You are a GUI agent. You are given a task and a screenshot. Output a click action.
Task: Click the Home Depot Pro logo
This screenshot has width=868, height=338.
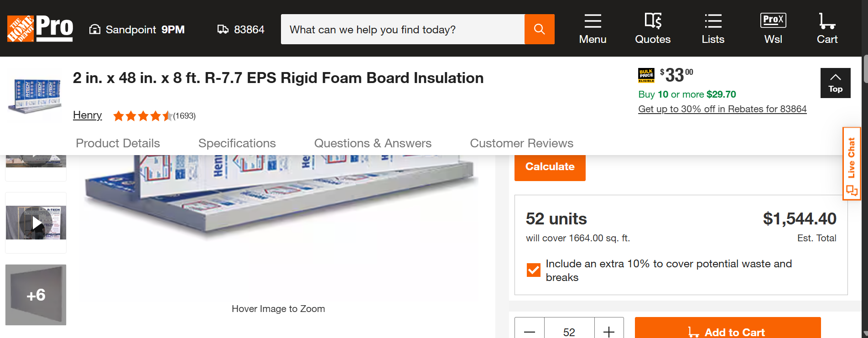pyautogui.click(x=40, y=29)
